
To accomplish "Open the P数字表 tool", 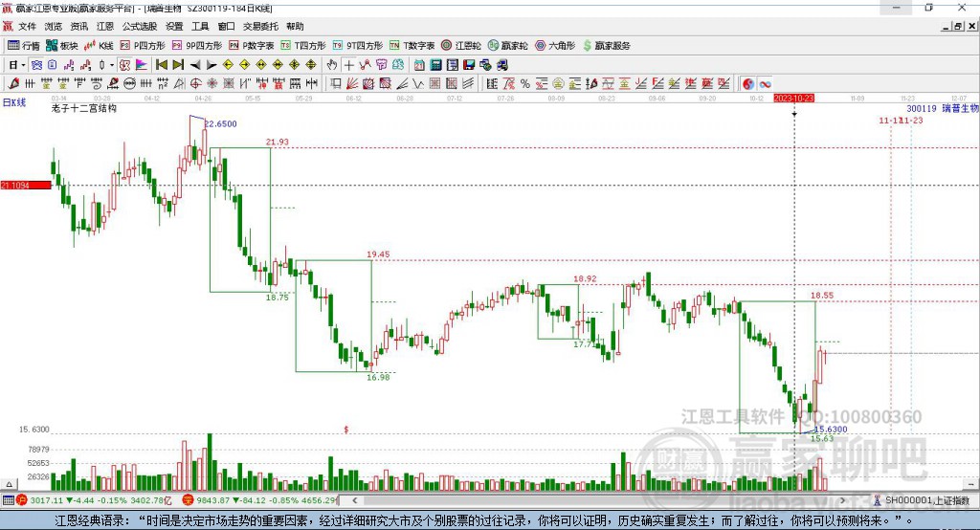I will [251, 46].
